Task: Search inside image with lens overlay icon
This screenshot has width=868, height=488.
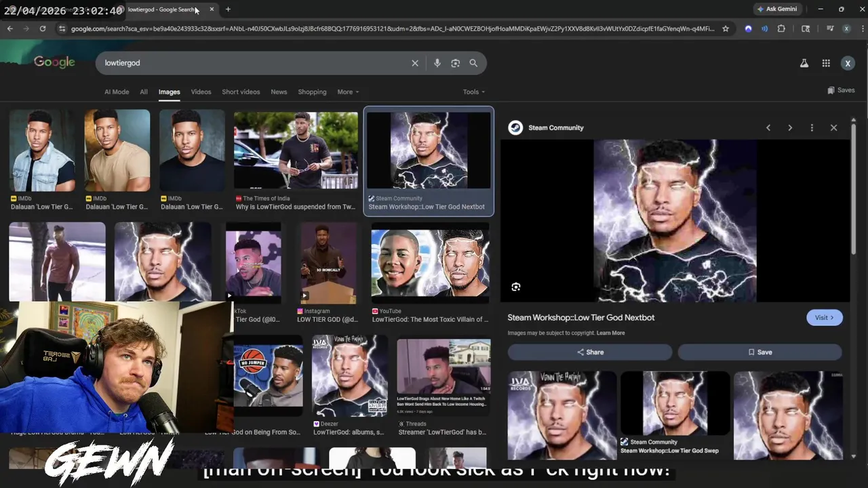Action: click(x=516, y=287)
